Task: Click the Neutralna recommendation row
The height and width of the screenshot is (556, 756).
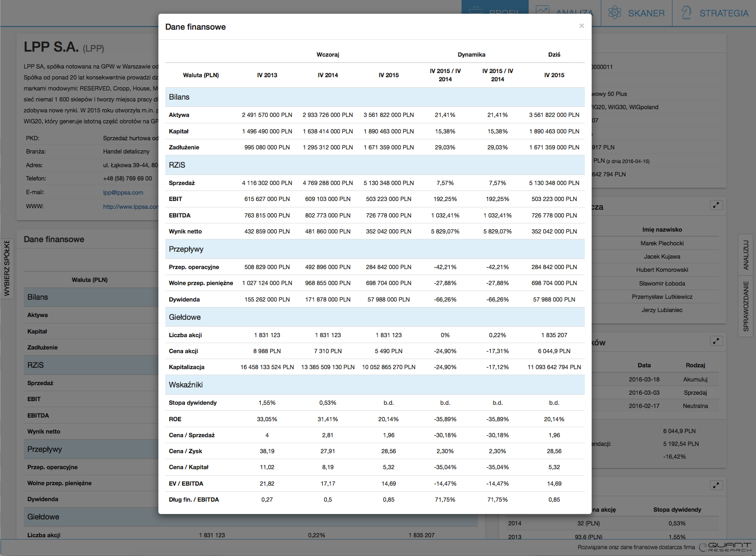Action: click(x=655, y=406)
